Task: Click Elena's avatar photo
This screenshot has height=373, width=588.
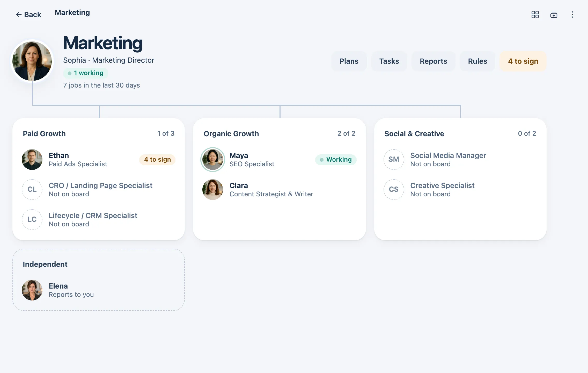Action: click(32, 290)
